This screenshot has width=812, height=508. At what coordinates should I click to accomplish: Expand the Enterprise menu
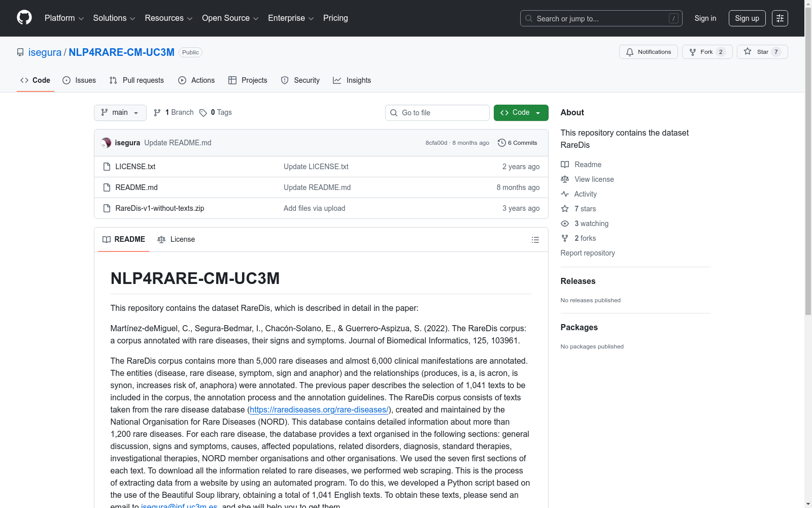[x=291, y=18]
